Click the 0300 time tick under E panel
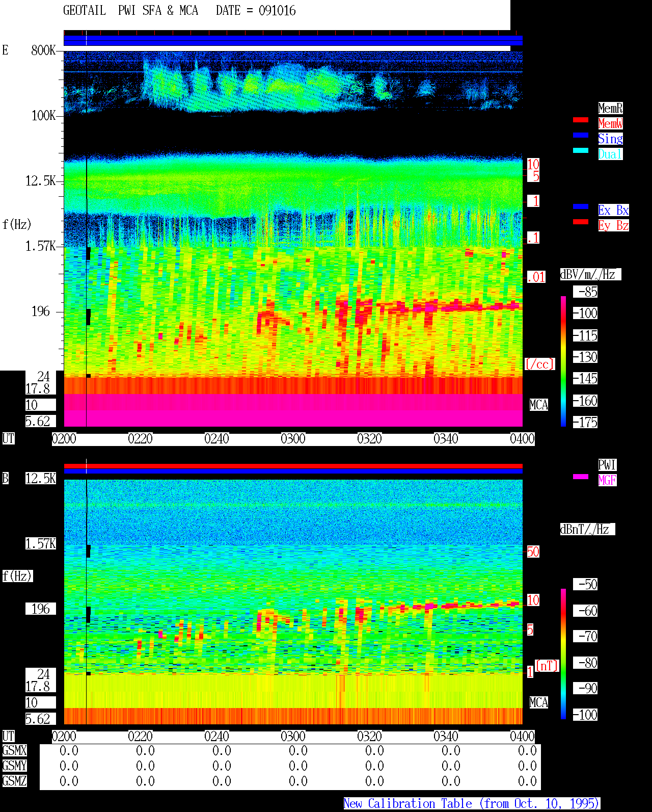 pos(293,438)
